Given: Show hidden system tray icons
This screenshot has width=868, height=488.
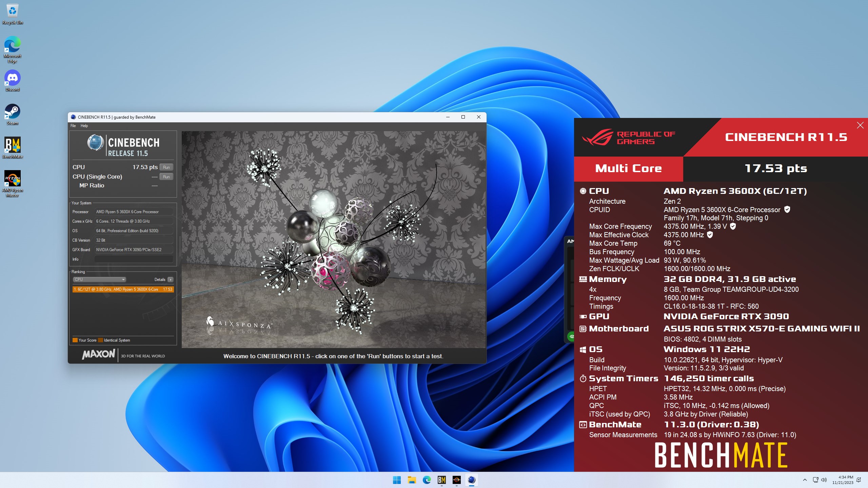Looking at the screenshot, I should click(x=805, y=480).
